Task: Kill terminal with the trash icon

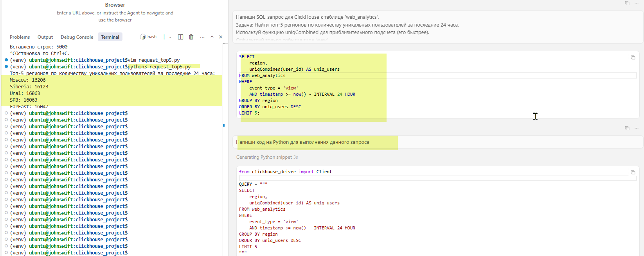Action: click(x=191, y=37)
